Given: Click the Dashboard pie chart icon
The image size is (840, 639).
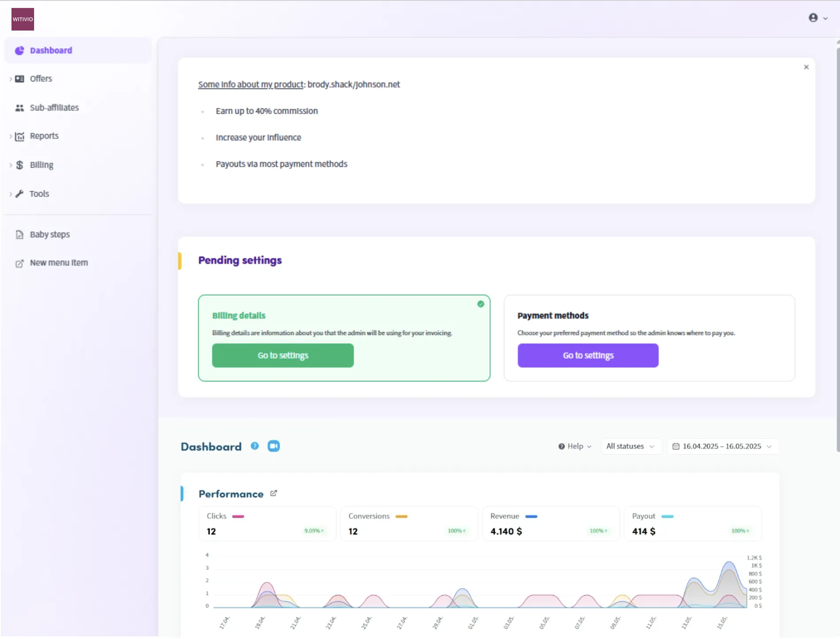Looking at the screenshot, I should click(19, 50).
